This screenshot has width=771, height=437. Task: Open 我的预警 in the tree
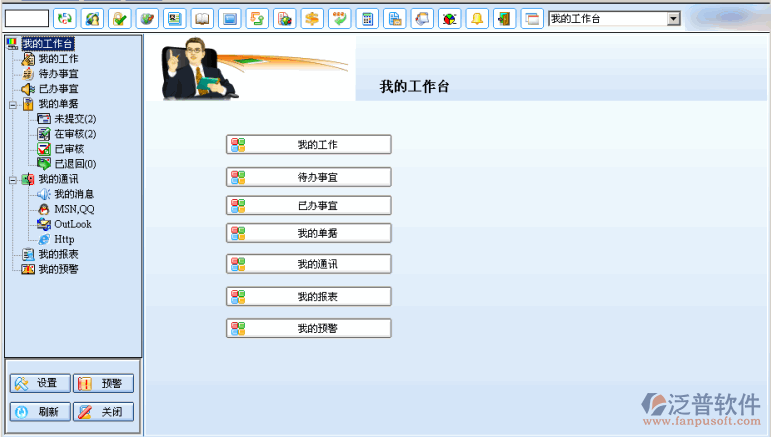click(58, 269)
